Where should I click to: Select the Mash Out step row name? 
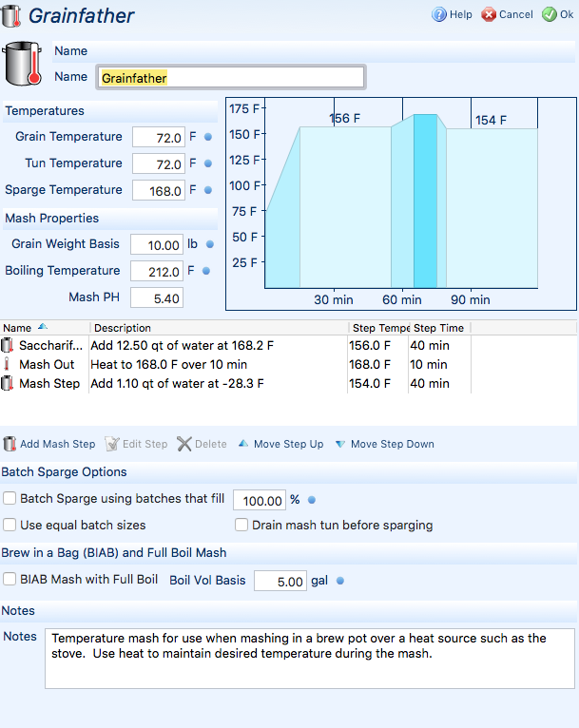coord(47,364)
